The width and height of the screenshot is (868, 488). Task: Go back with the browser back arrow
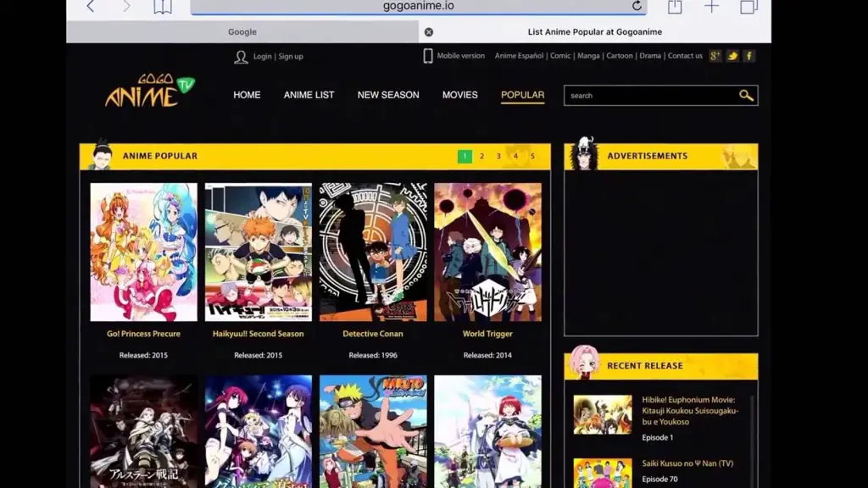(x=91, y=6)
